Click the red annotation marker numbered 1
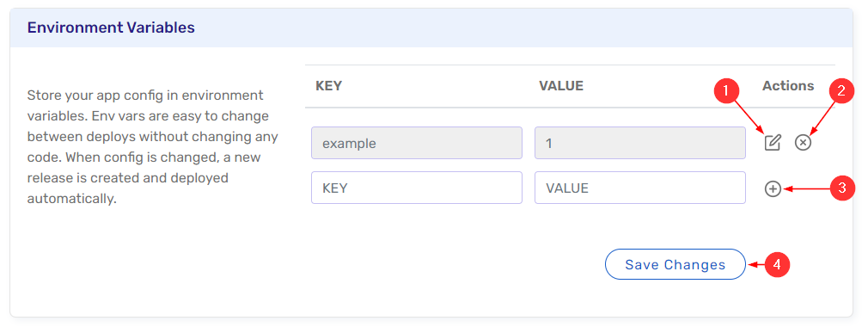Image resolution: width=868 pixels, height=327 pixels. tap(727, 90)
